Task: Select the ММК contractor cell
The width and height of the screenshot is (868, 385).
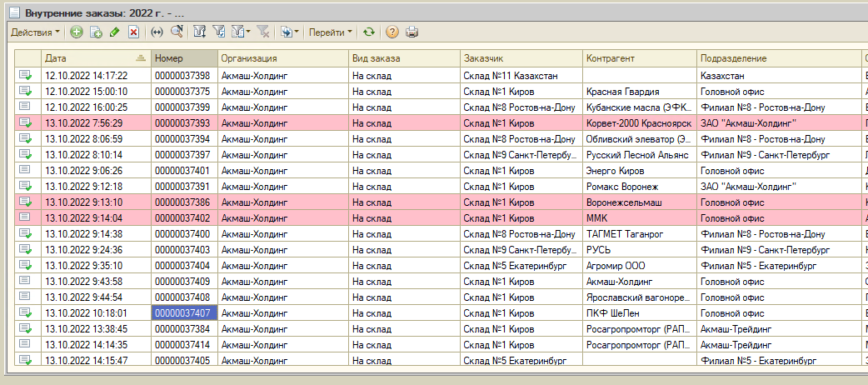Action: point(640,217)
